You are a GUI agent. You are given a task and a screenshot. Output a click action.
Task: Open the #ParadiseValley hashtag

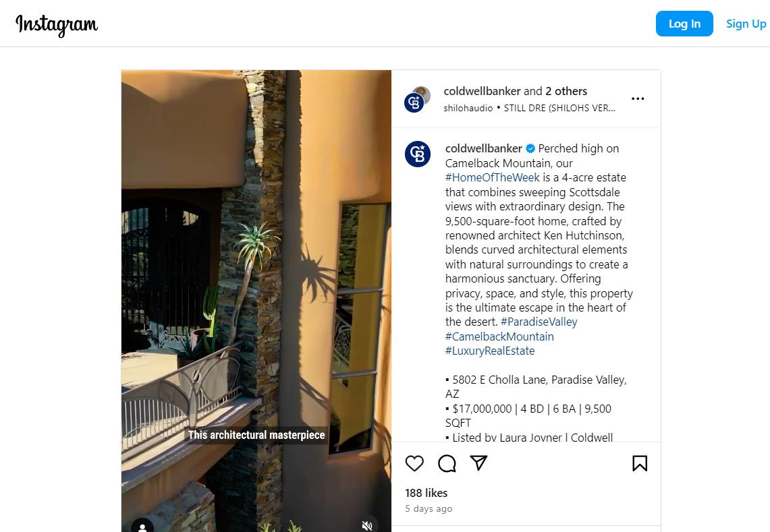coord(539,322)
